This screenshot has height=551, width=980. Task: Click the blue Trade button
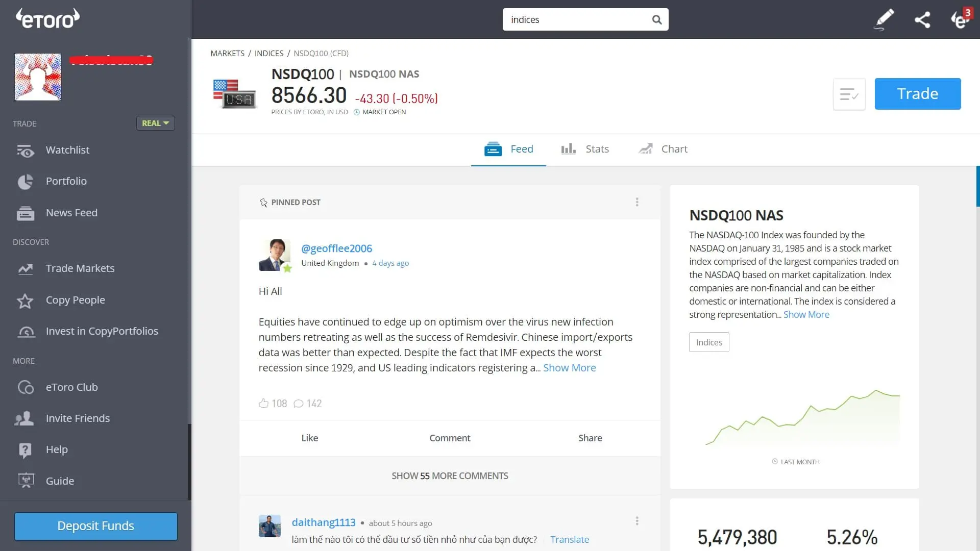click(x=918, y=94)
